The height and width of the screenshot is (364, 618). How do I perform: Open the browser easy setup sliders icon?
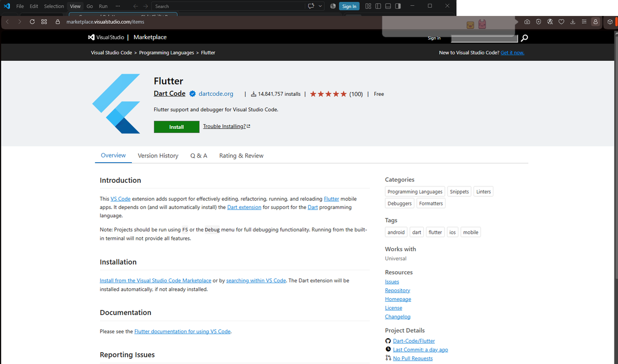coord(583,22)
